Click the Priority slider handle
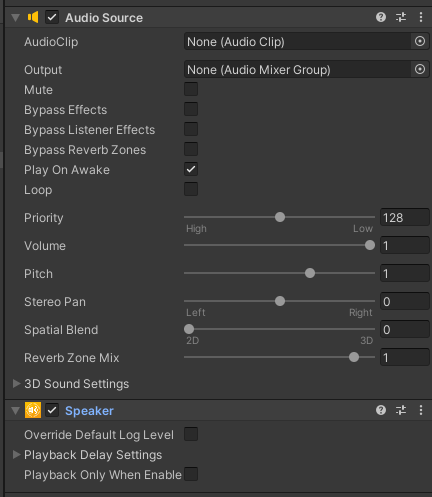Viewport: 432px width, 497px height. click(x=280, y=217)
